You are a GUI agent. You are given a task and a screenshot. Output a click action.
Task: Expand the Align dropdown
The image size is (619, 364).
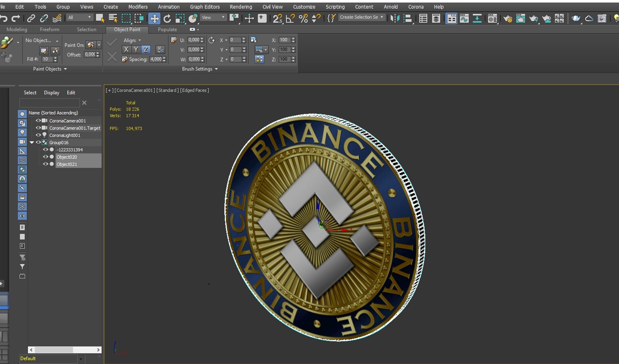coord(132,40)
